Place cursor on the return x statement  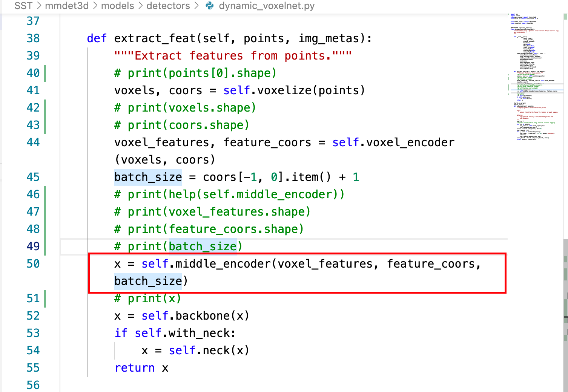pyautogui.click(x=141, y=367)
